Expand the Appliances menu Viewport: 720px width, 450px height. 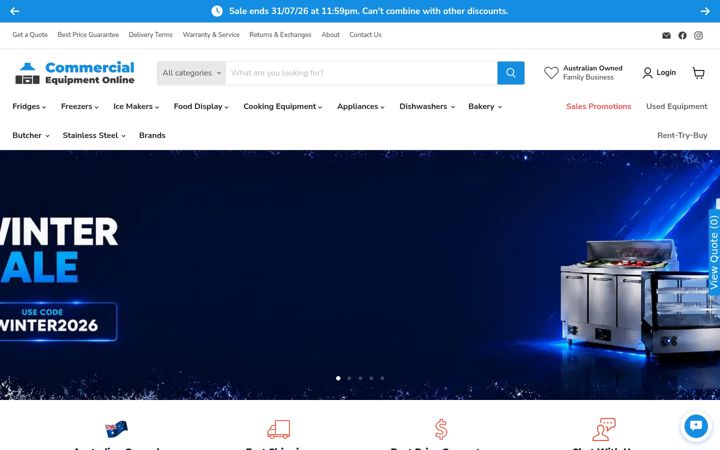pyautogui.click(x=360, y=107)
